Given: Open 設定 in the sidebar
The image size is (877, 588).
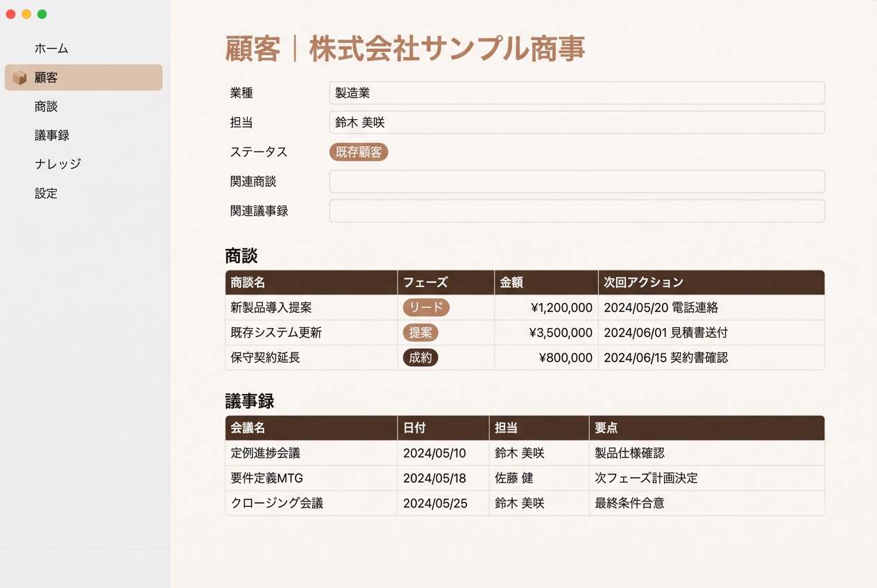Looking at the screenshot, I should [x=46, y=193].
